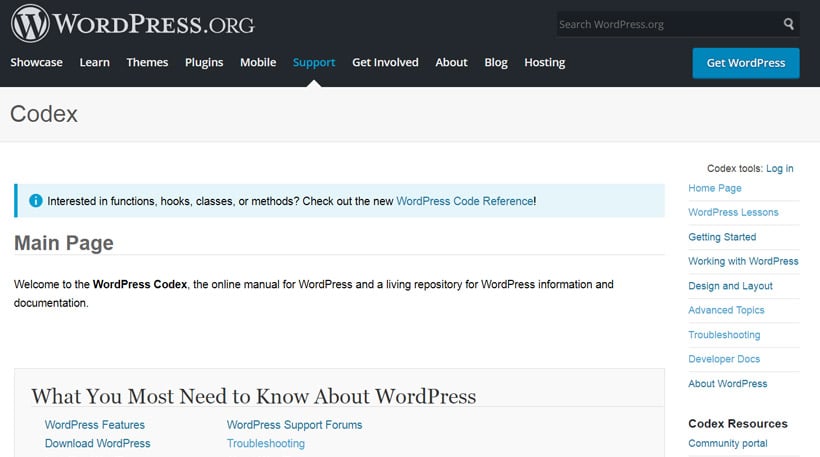The height and width of the screenshot is (457, 820).
Task: Click the blue info icon in notice
Action: tap(36, 201)
